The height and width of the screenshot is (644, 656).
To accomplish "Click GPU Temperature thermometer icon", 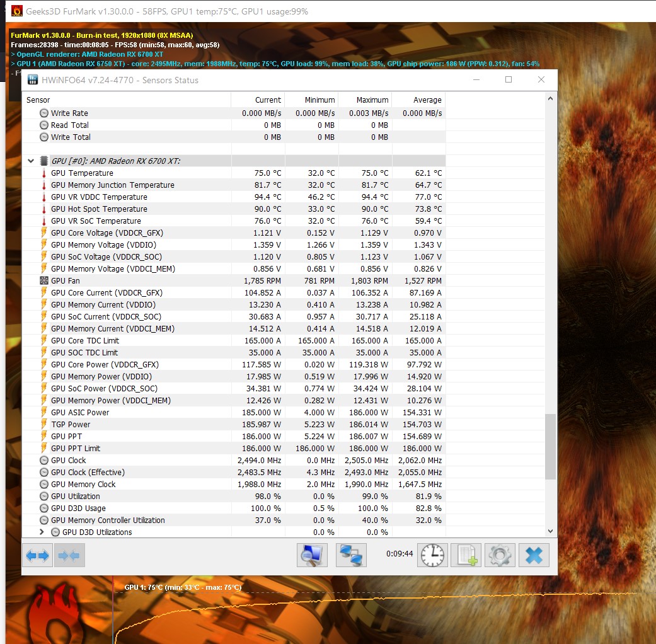I will pos(44,173).
